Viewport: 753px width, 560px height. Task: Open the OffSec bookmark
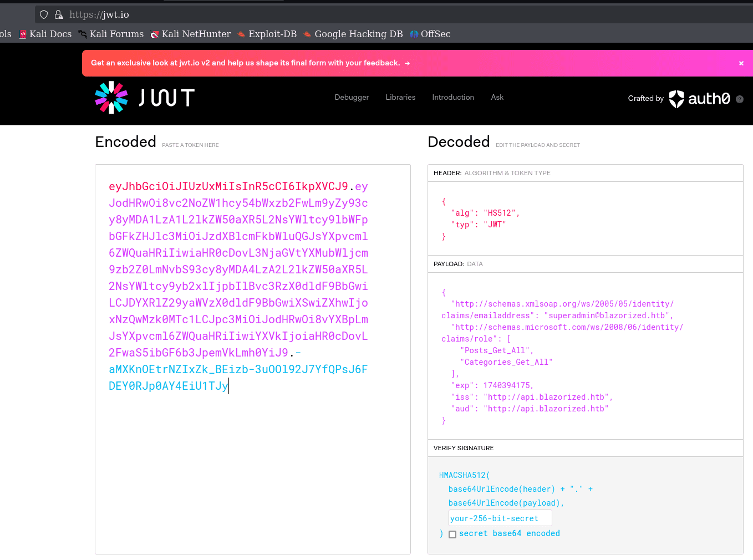tap(430, 34)
